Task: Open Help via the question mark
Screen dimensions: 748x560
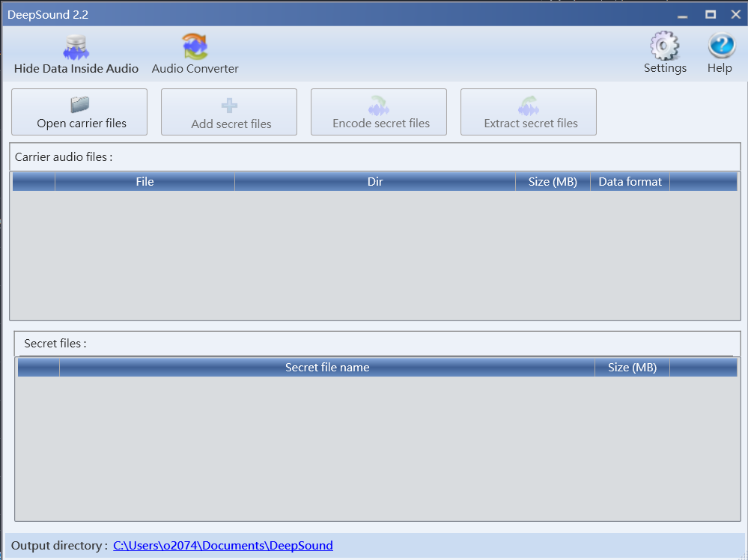Action: point(720,53)
